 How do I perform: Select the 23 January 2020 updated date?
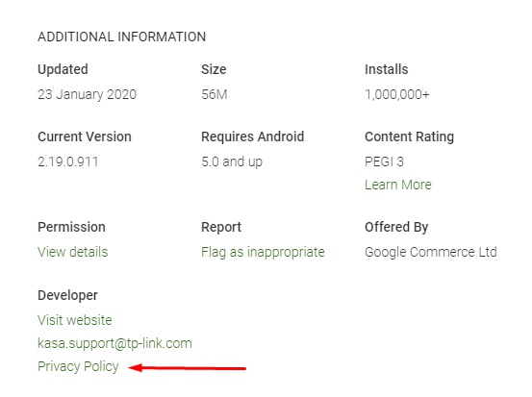pyautogui.click(x=87, y=94)
